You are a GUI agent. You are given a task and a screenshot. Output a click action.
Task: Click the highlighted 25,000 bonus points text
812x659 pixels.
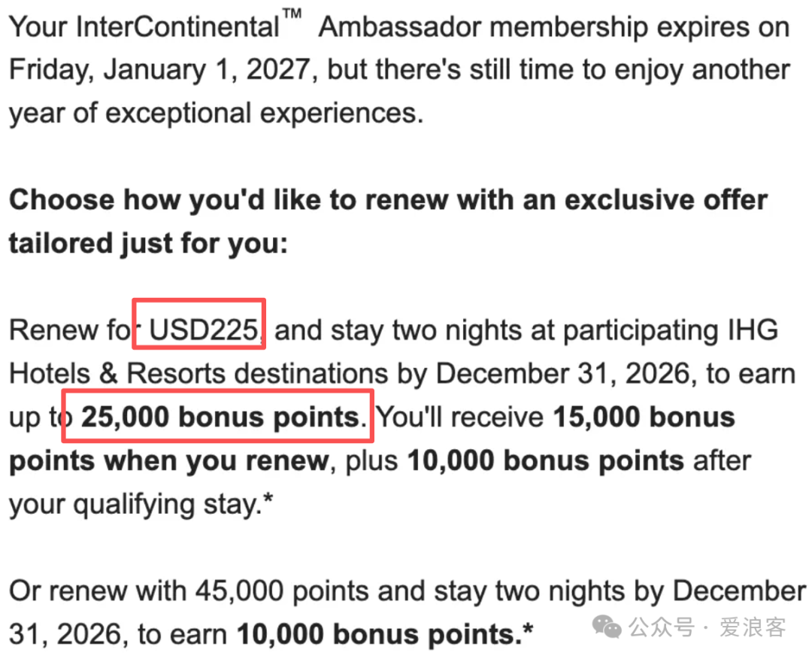[220, 417]
